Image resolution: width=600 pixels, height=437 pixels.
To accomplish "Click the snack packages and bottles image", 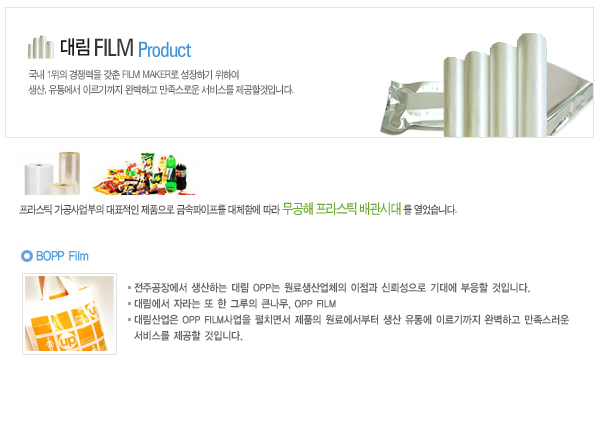I will (144, 173).
